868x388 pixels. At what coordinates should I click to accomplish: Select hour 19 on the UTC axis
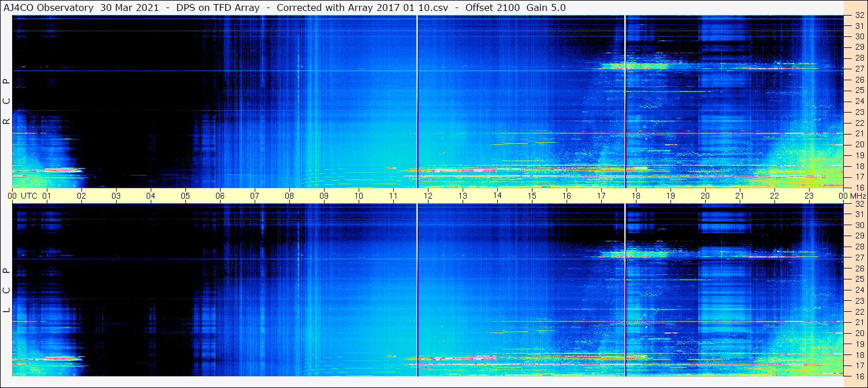(x=670, y=196)
